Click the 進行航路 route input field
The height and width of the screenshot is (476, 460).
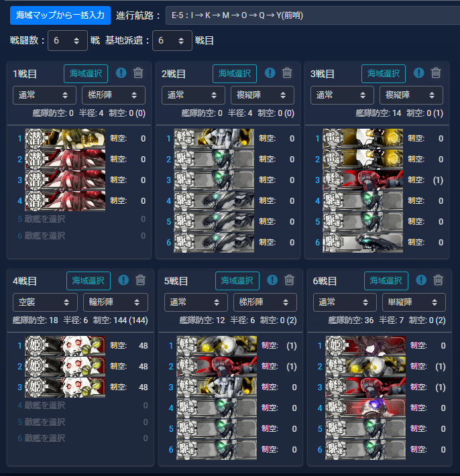tap(312, 15)
